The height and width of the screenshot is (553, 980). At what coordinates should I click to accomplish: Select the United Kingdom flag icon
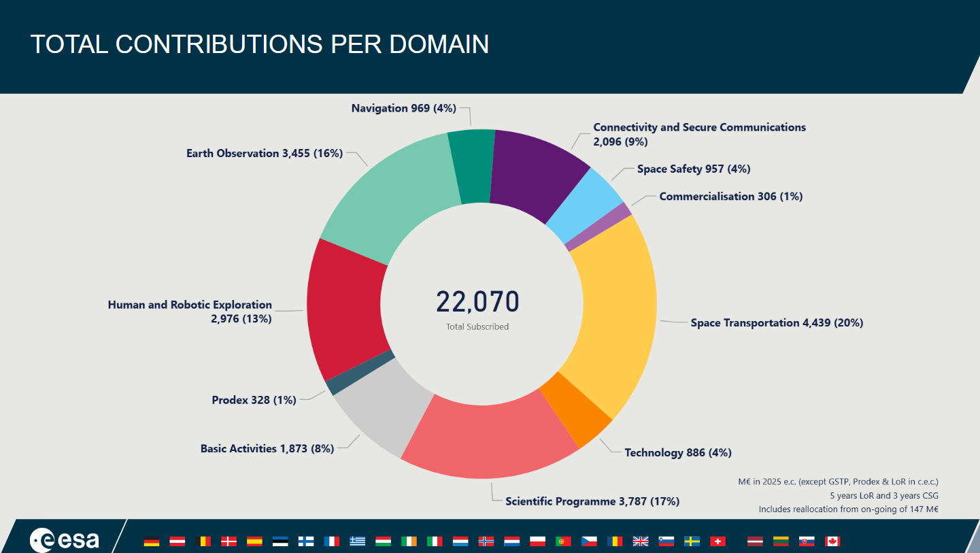point(641,541)
